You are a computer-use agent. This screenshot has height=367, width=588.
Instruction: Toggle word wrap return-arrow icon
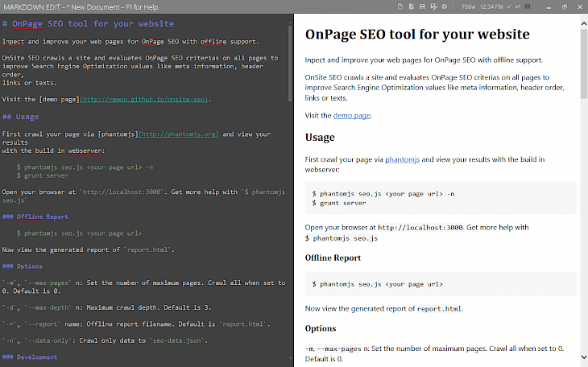(x=518, y=6)
